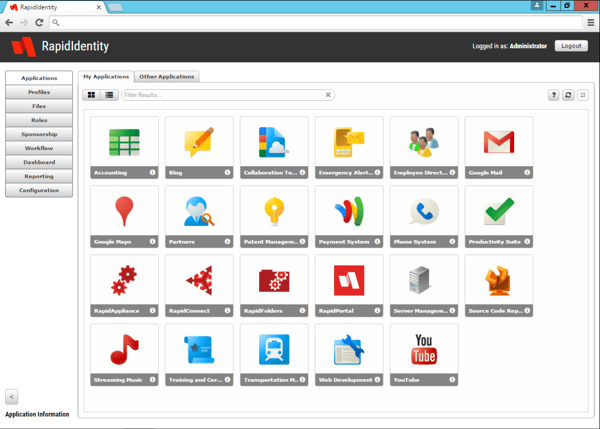Show info for YouTube tile
600x429 pixels.
point(452,380)
